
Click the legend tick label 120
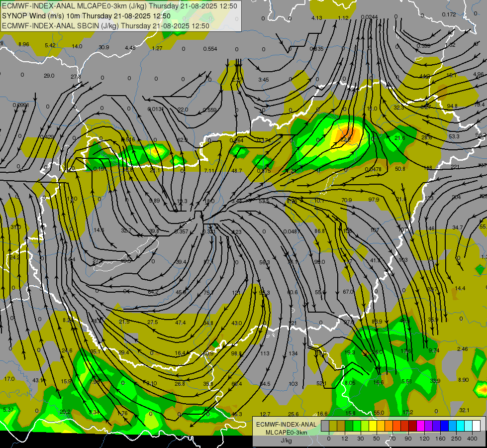point(424,439)
